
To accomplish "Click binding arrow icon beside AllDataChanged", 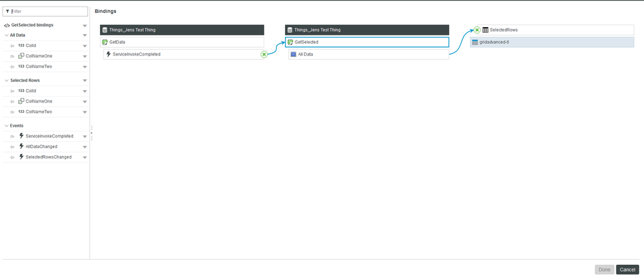I will point(12,147).
